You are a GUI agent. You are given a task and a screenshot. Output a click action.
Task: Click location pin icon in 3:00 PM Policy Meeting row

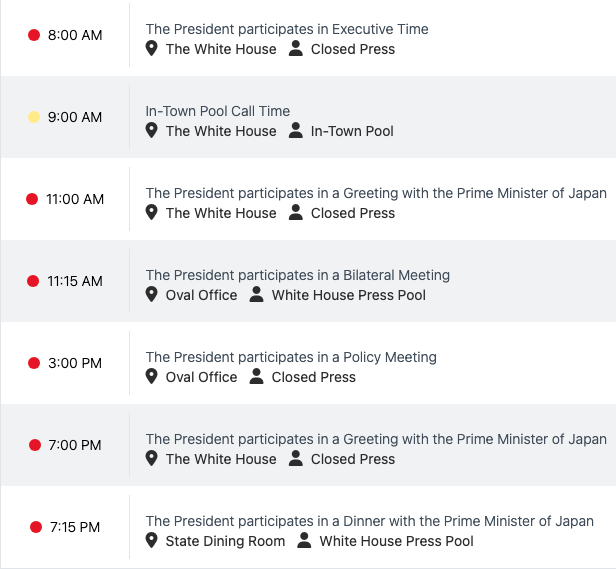[152, 377]
